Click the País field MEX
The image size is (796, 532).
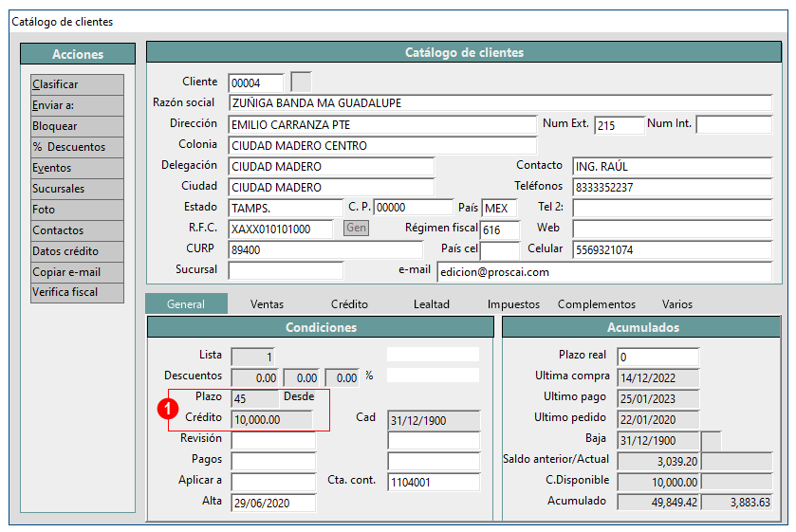point(499,208)
